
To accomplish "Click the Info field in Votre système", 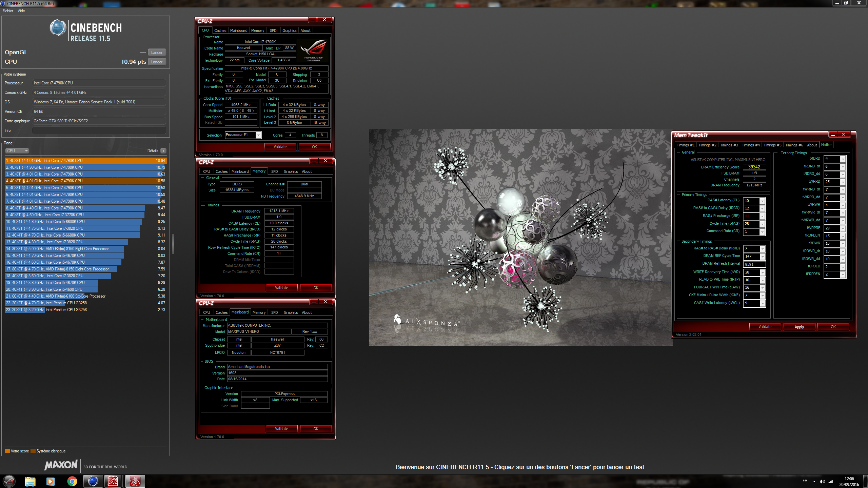I will click(99, 130).
